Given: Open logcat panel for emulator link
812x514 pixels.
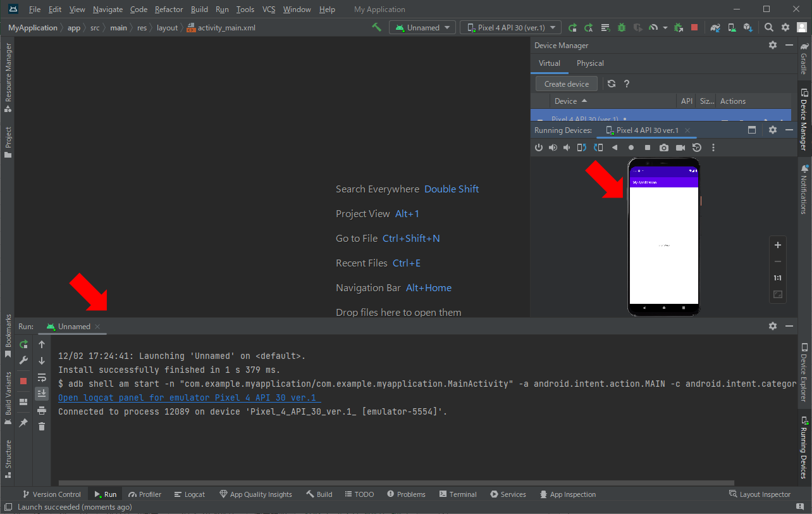Looking at the screenshot, I should (x=187, y=398).
